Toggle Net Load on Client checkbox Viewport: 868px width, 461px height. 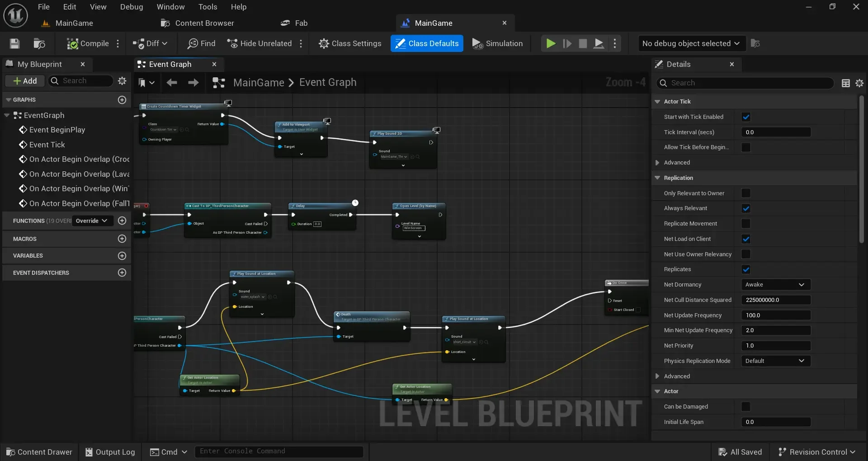pos(746,239)
